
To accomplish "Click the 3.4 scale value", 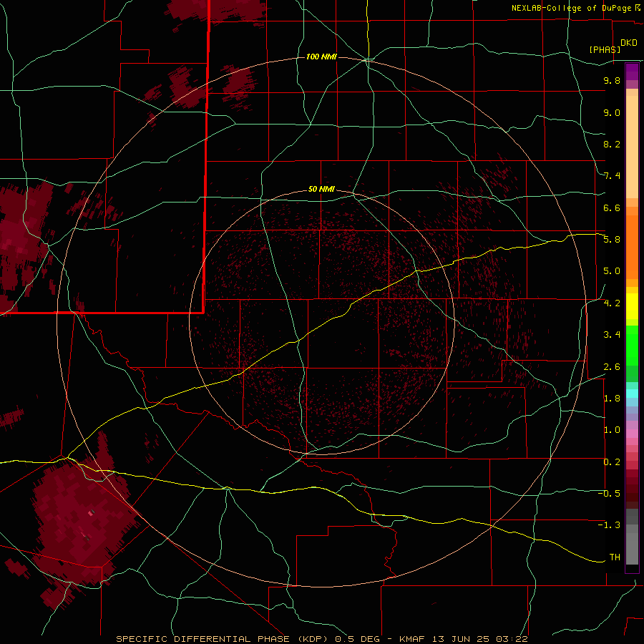I will click(x=612, y=335).
